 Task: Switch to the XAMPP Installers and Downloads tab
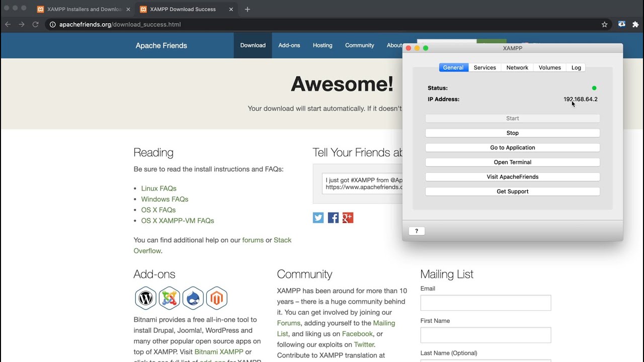[x=84, y=9]
